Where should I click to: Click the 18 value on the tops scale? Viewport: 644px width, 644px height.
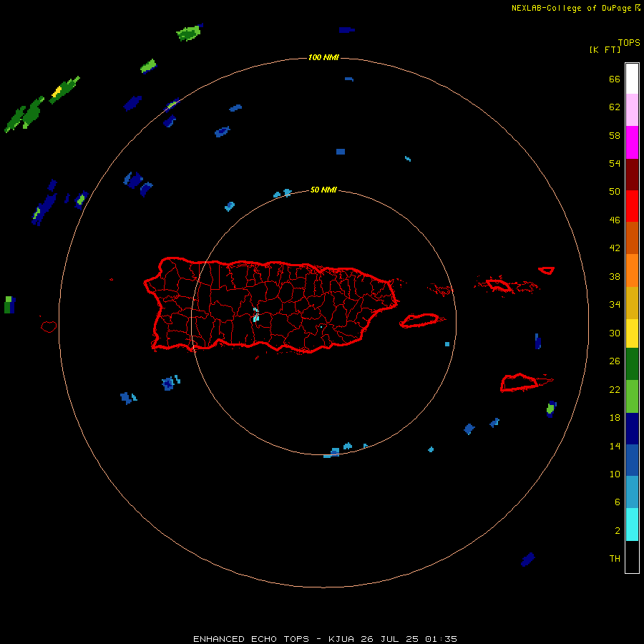615,418
